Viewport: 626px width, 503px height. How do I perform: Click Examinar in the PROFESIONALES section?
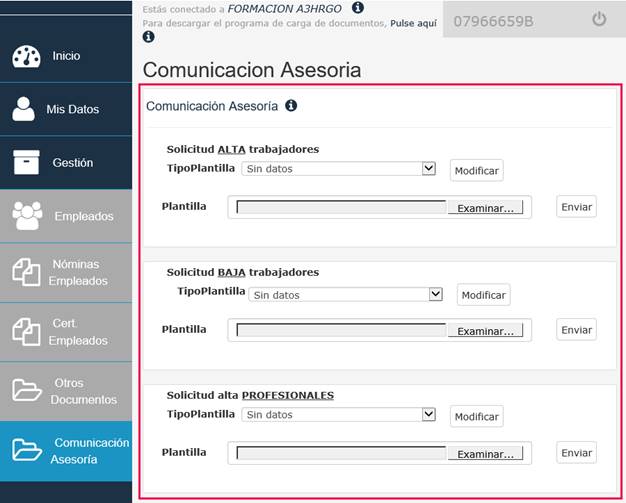(485, 454)
